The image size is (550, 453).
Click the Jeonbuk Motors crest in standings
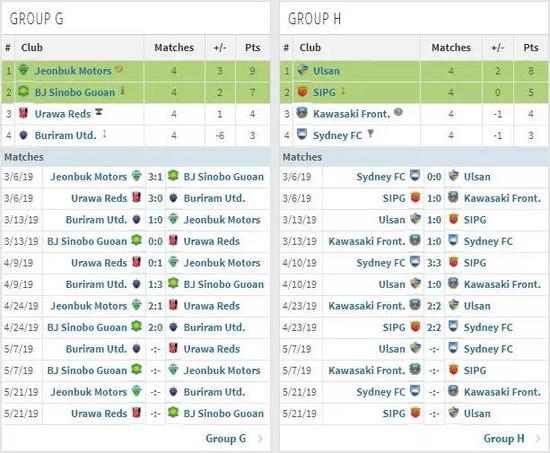tap(23, 70)
